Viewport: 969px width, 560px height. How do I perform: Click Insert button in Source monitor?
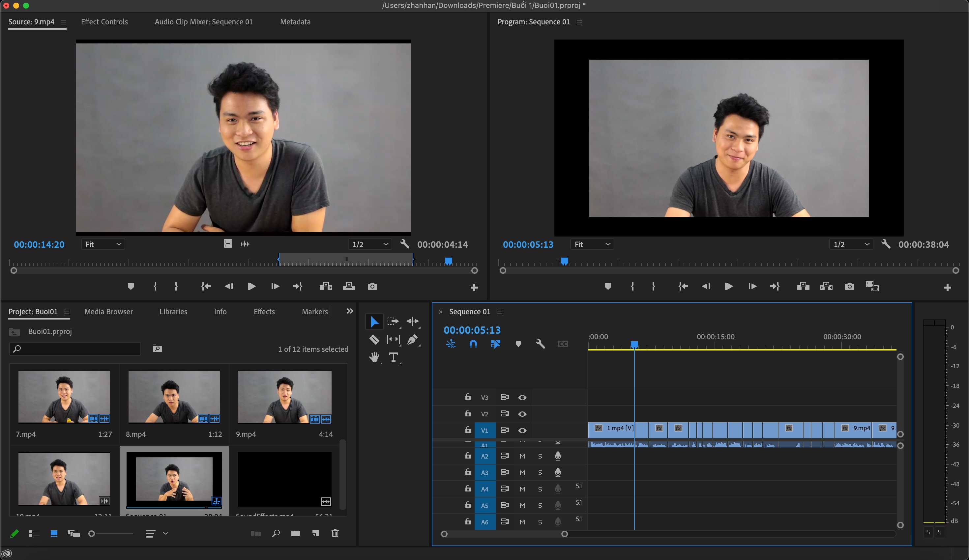(x=326, y=286)
